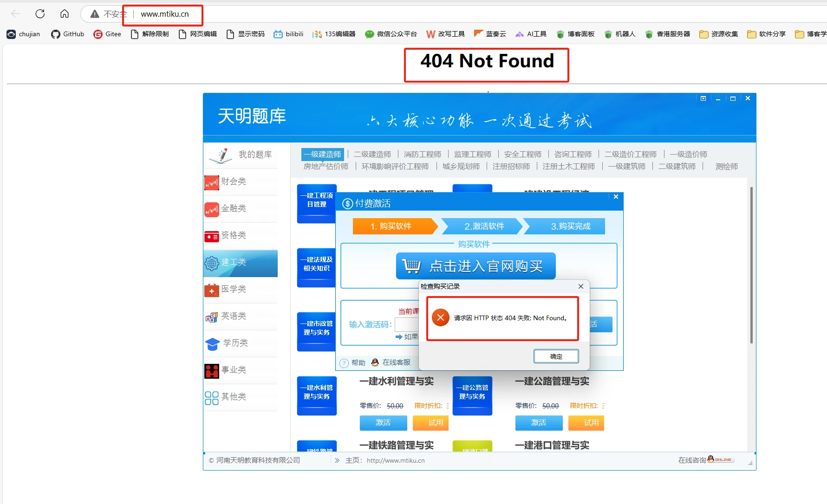
Task: Open the 消防工程师 tab
Action: pos(422,154)
